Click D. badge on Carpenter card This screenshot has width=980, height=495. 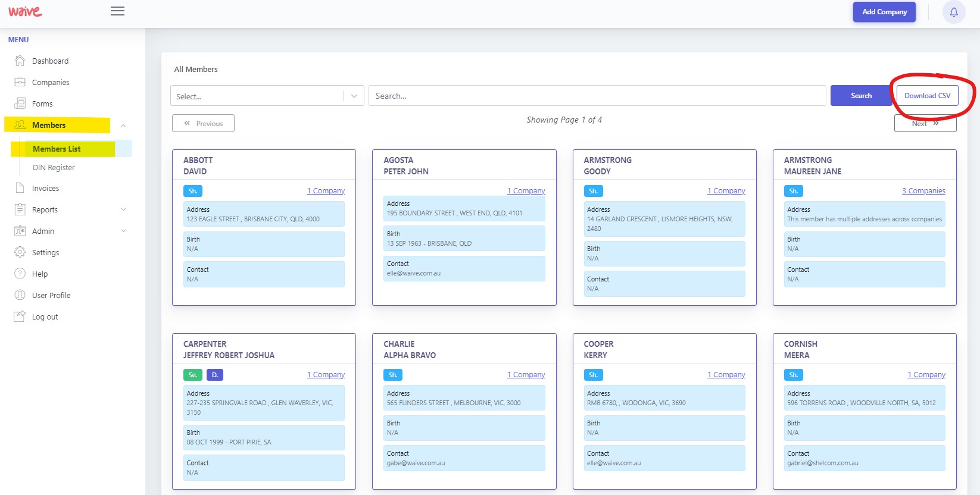215,375
